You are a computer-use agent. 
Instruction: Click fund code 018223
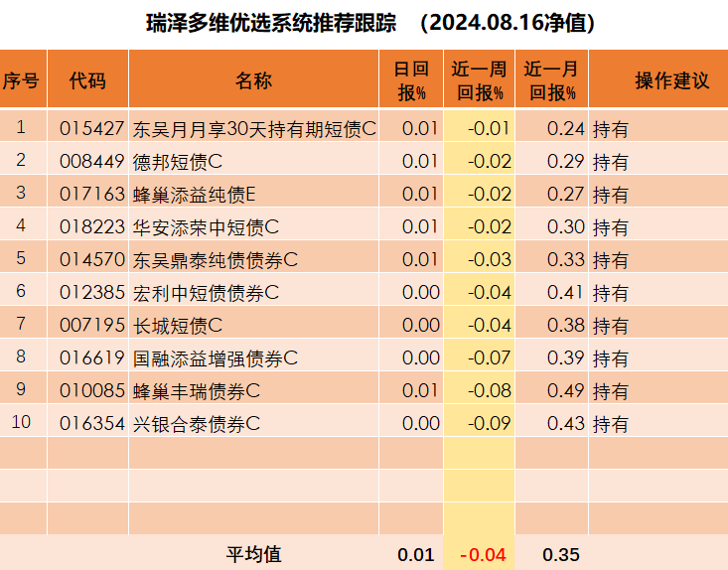pos(92,226)
